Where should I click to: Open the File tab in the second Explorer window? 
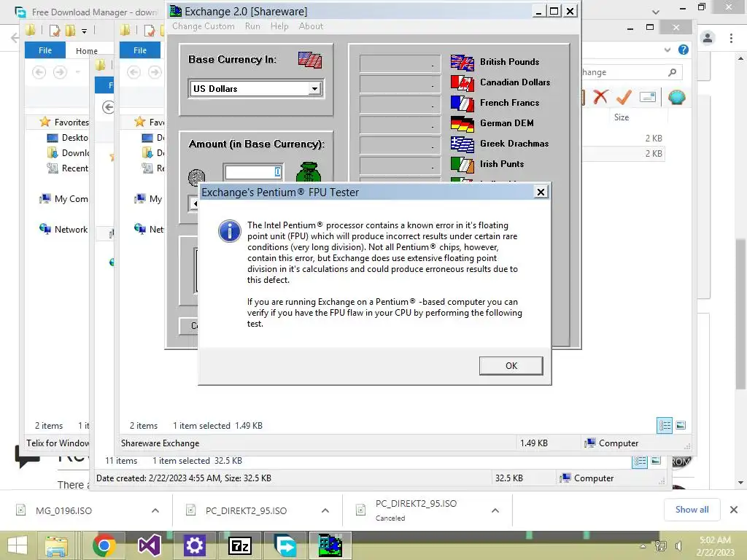click(140, 50)
